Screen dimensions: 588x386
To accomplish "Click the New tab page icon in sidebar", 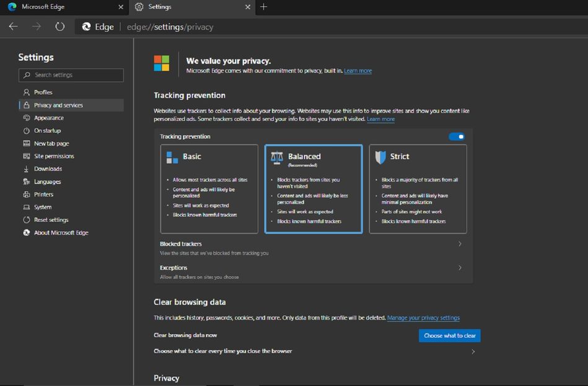I will coord(26,143).
